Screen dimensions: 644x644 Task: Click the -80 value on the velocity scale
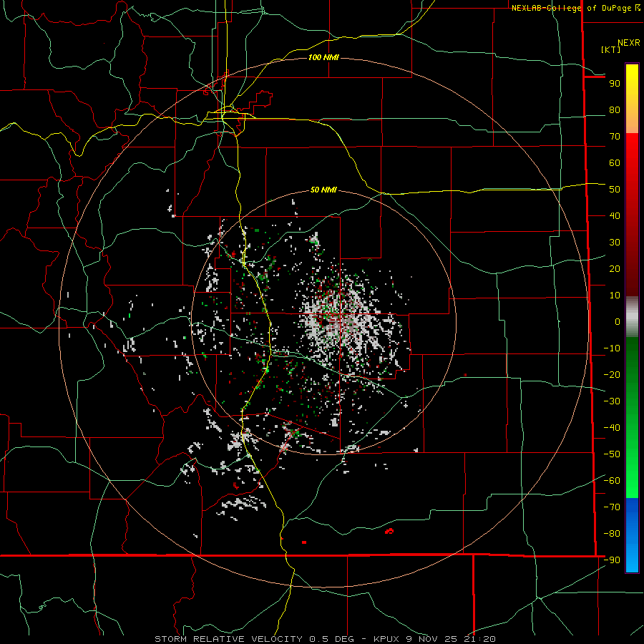612,534
